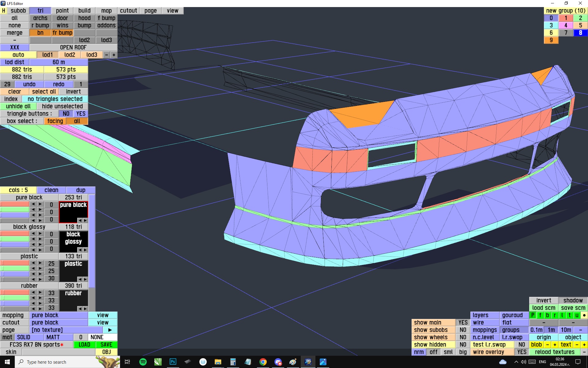The image size is (588, 368).
Task: Toggle wire overlay YES button
Action: point(522,352)
